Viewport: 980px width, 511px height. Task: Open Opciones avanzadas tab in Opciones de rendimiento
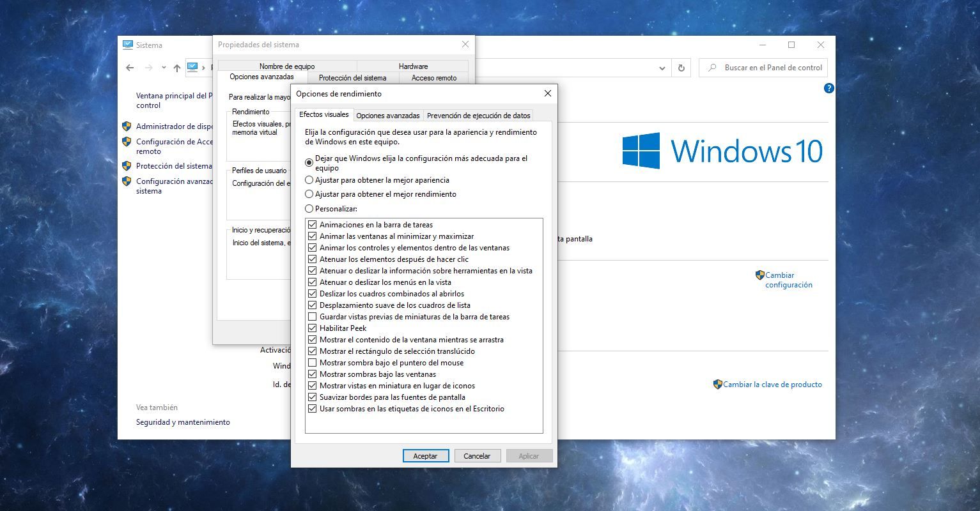[388, 116]
